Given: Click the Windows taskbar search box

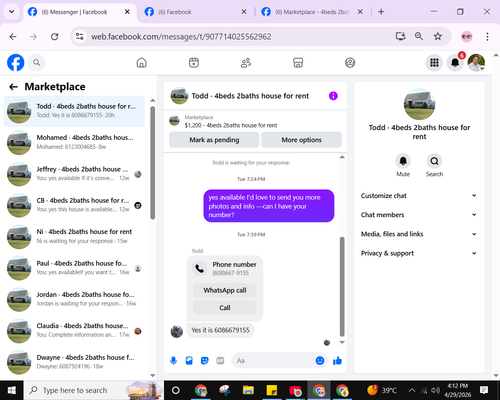Looking at the screenshot, I should (x=93, y=390).
